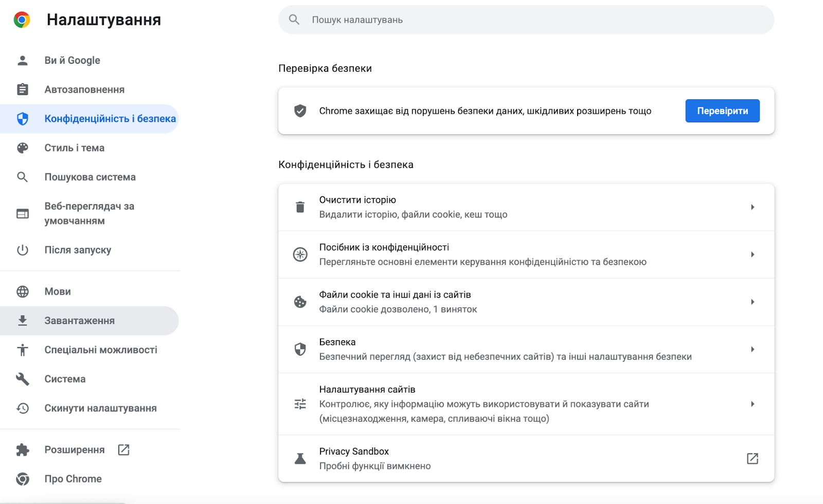This screenshot has width=823, height=504.
Task: Click the download arrow icon for Завантаження
Action: click(23, 320)
